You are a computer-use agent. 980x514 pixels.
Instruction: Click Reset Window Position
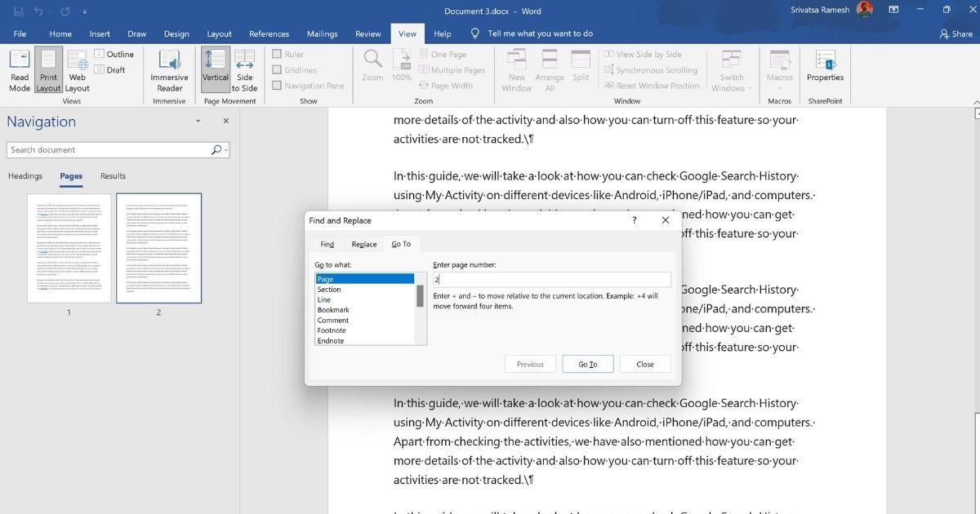652,86
